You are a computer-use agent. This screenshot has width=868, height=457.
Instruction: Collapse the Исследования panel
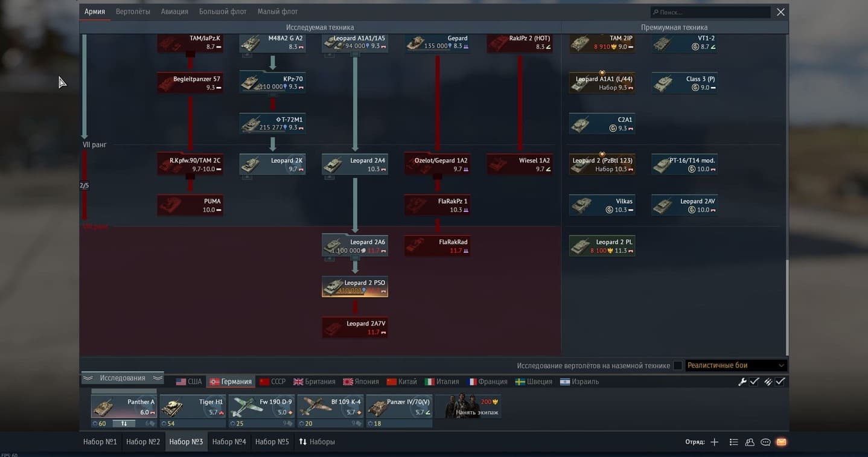123,378
